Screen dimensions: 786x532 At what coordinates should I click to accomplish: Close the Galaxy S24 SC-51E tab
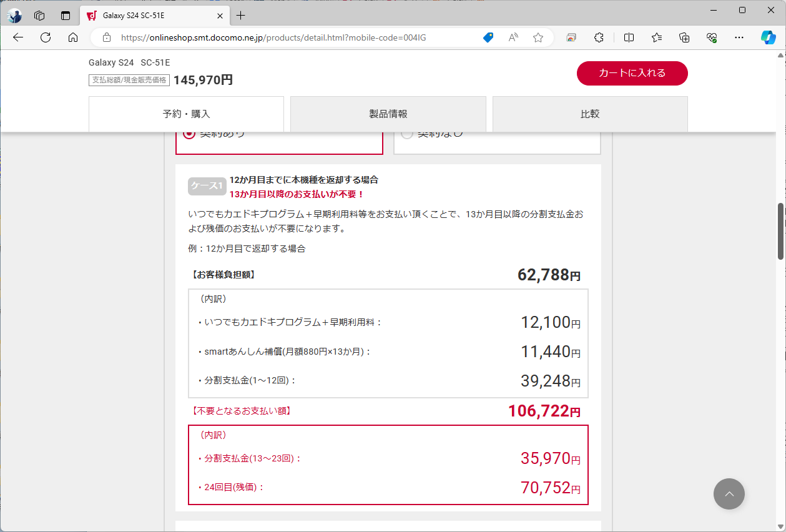pyautogui.click(x=220, y=16)
